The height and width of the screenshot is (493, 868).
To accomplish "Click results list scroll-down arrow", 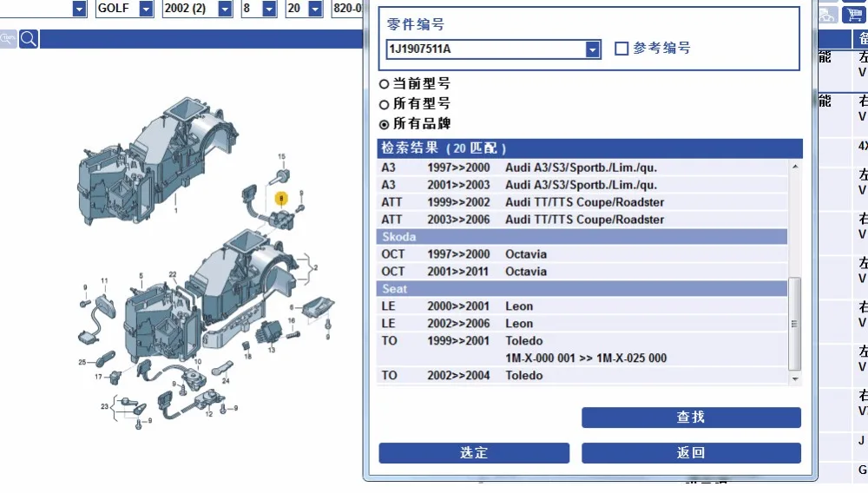I will 795,379.
